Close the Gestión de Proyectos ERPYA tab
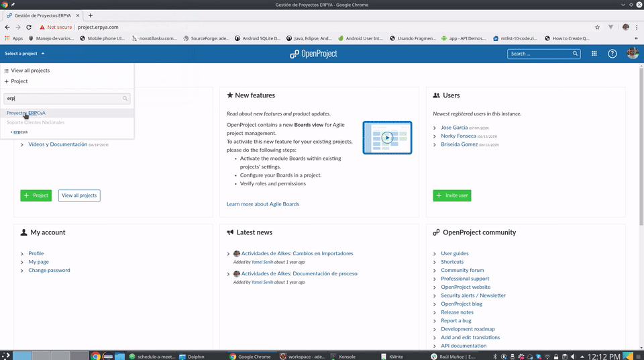The image size is (644, 360). click(78, 15)
